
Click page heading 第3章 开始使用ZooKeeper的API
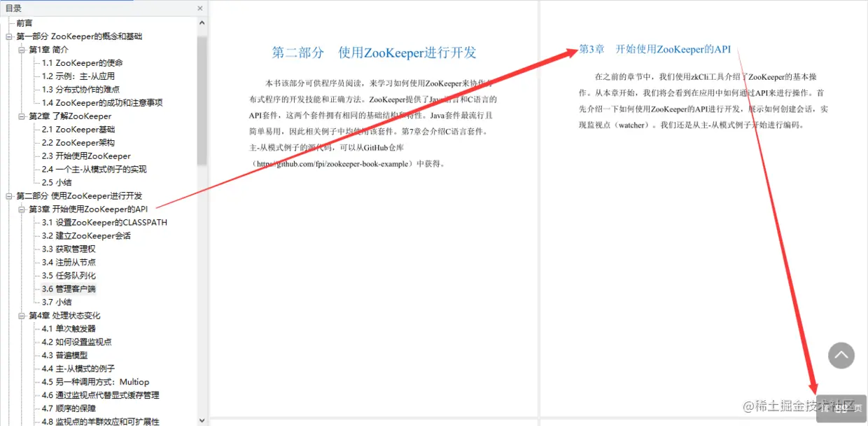pyautogui.click(x=655, y=50)
